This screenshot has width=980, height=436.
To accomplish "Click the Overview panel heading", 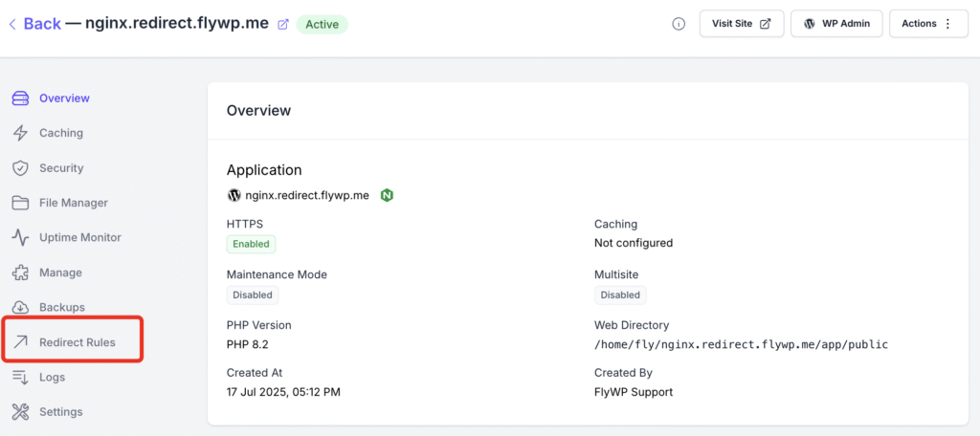I will [x=258, y=111].
